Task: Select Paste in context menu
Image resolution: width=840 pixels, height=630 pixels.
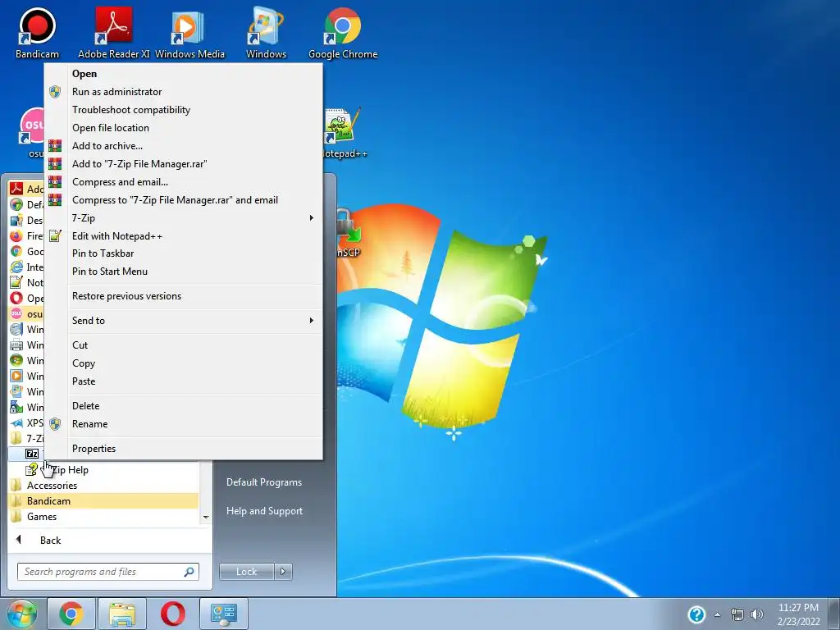Action: [183, 381]
